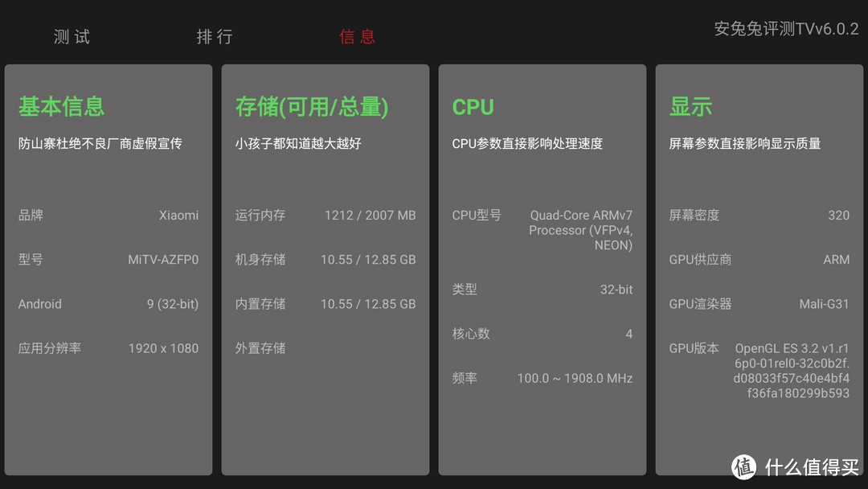Click the 运行内存 memory row

point(321,215)
